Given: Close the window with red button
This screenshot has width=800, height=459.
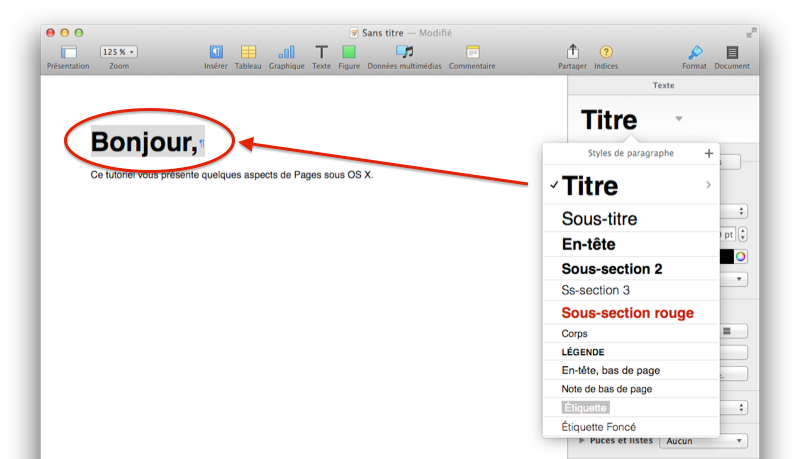Looking at the screenshot, I should pyautogui.click(x=51, y=33).
